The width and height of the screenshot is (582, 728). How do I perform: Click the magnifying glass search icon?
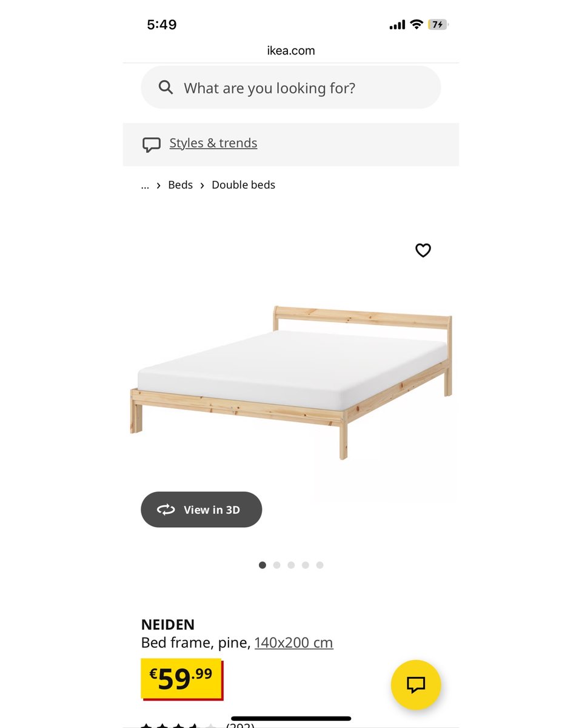pyautogui.click(x=165, y=87)
